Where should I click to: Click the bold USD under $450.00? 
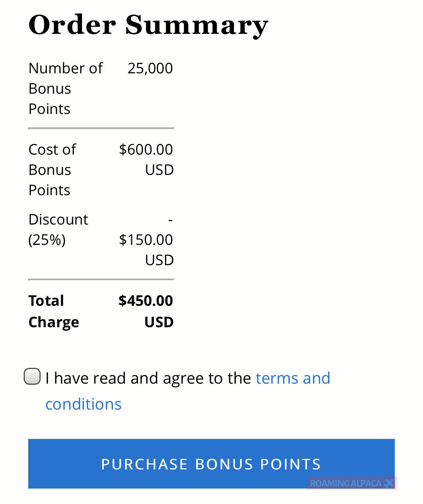[x=159, y=322]
